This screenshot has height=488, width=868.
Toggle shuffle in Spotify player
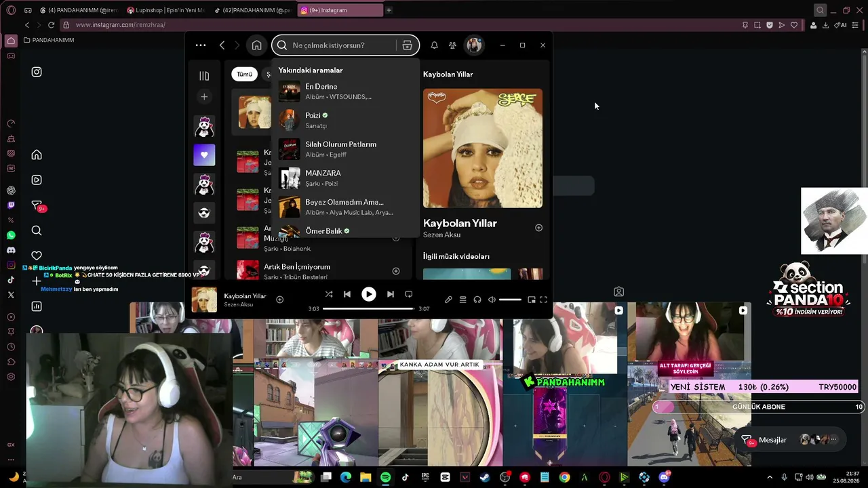(329, 294)
